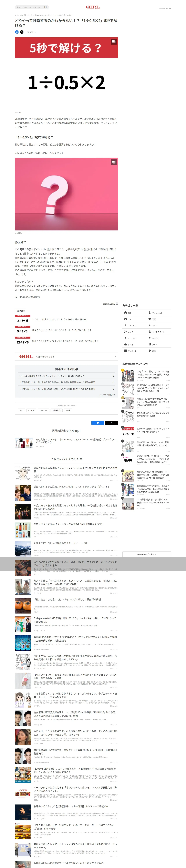
Task: Select the #スマホ keyword tag
Action: (x=31, y=410)
